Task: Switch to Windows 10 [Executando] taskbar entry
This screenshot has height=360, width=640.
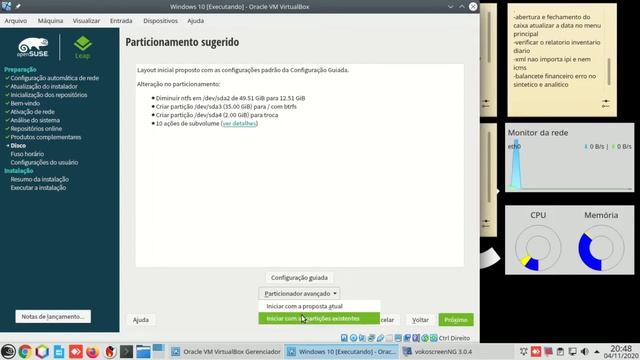Action: [341, 351]
